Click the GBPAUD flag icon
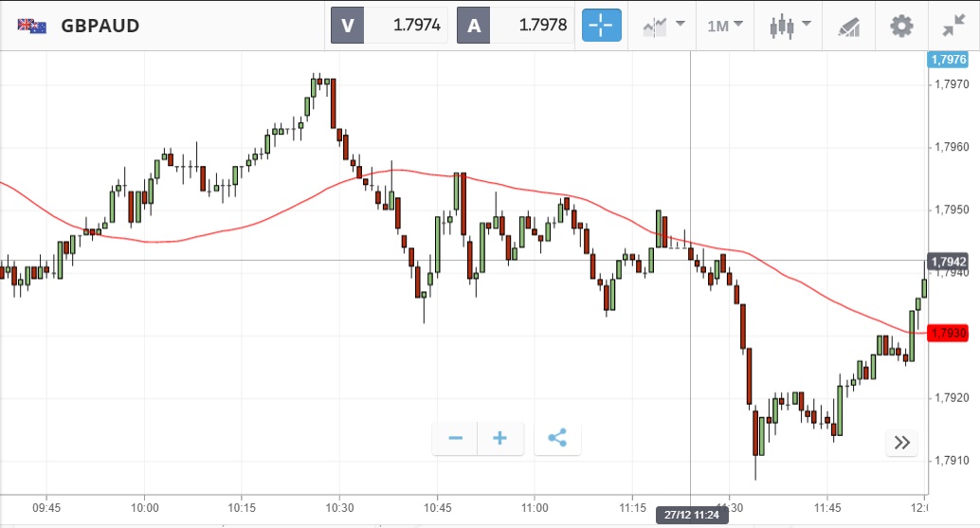 point(32,26)
